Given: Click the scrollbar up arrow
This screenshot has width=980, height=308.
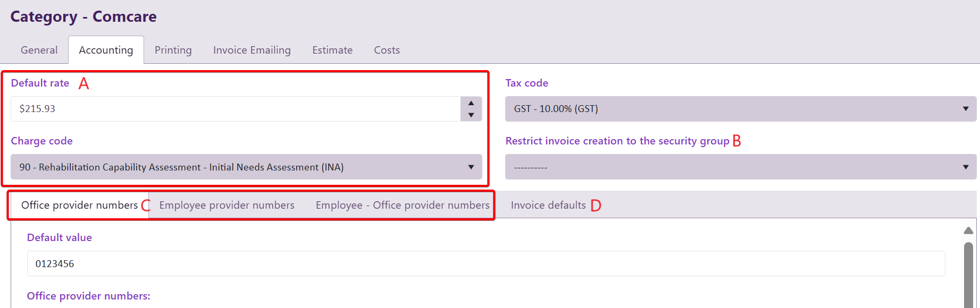Looking at the screenshot, I should (968, 230).
